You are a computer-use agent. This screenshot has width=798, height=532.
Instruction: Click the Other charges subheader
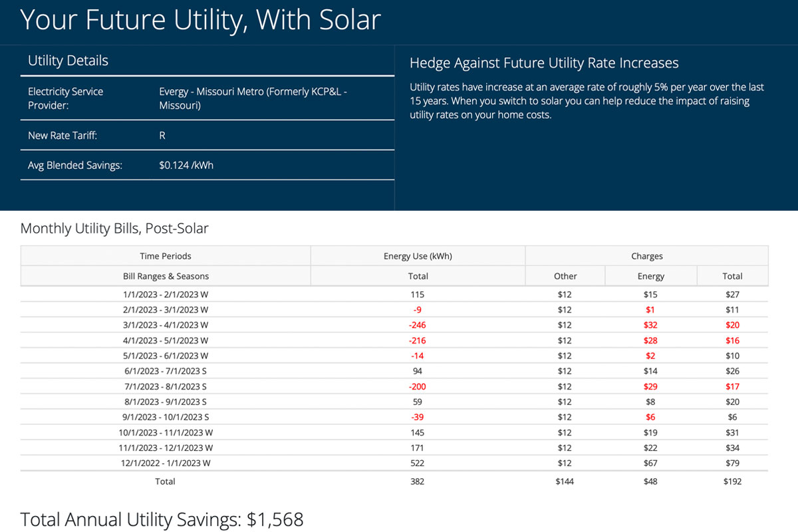point(565,275)
